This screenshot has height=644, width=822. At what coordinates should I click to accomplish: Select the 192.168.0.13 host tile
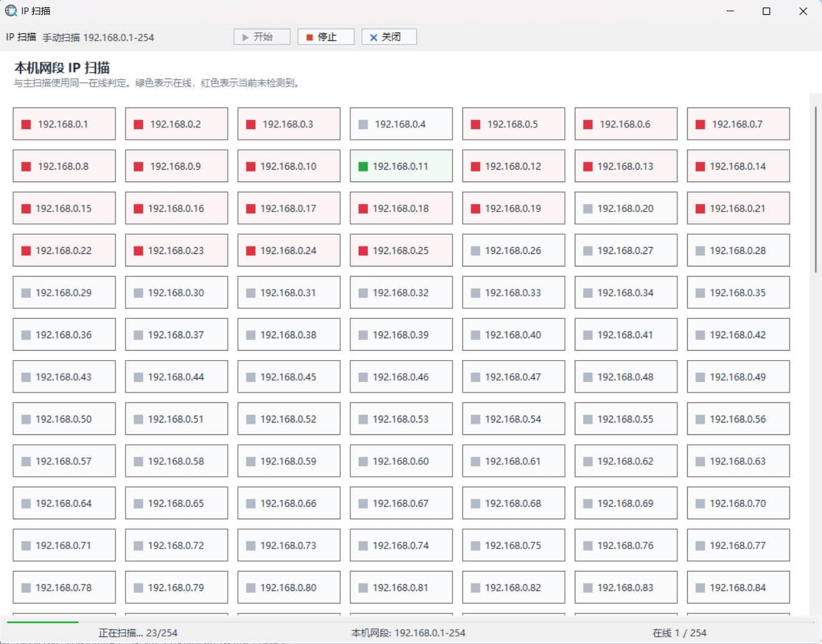pos(626,166)
